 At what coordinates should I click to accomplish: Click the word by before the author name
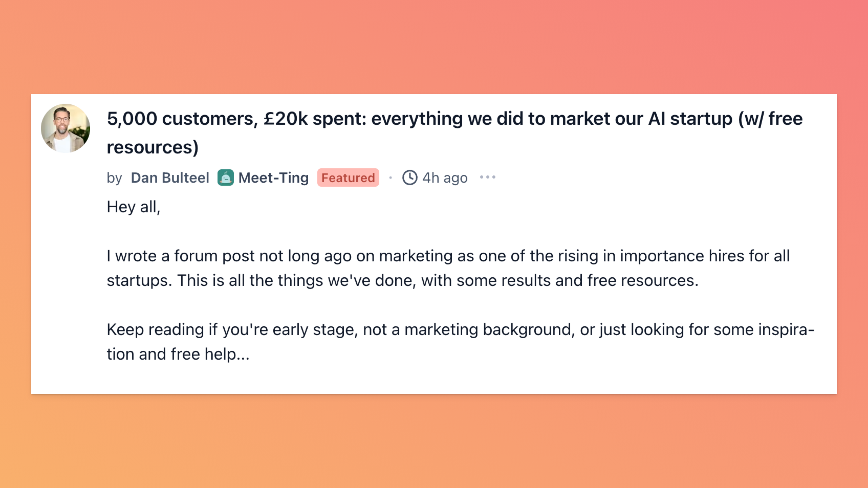tap(114, 178)
